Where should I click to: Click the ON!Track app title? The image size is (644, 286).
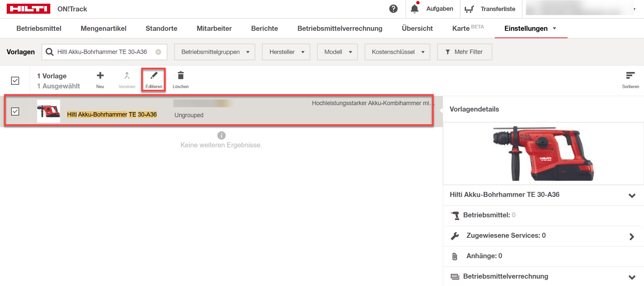(x=72, y=9)
